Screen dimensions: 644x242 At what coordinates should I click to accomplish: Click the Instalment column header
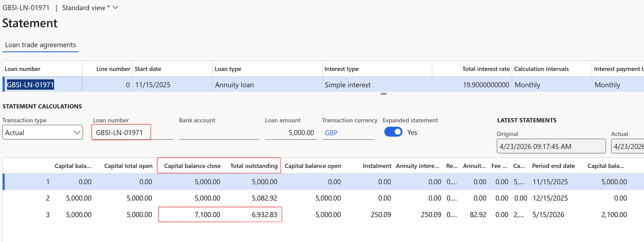coord(377,166)
